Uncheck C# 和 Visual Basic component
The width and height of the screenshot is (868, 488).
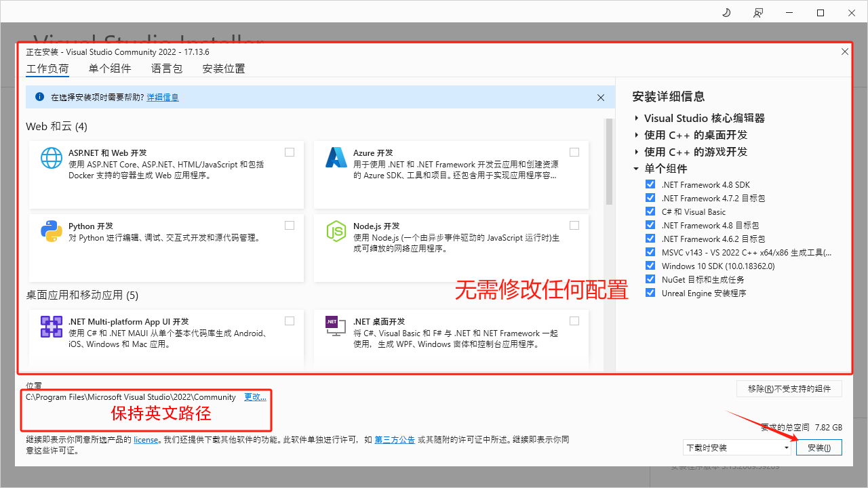click(651, 211)
